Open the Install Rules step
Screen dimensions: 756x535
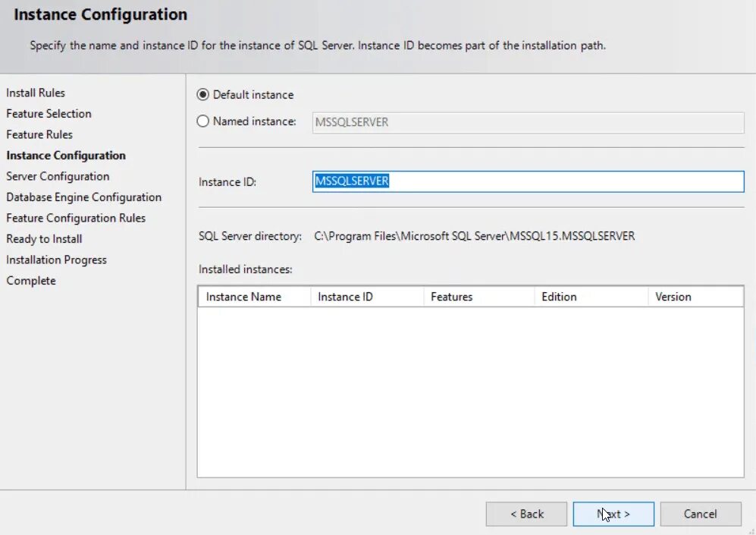pyautogui.click(x=36, y=93)
